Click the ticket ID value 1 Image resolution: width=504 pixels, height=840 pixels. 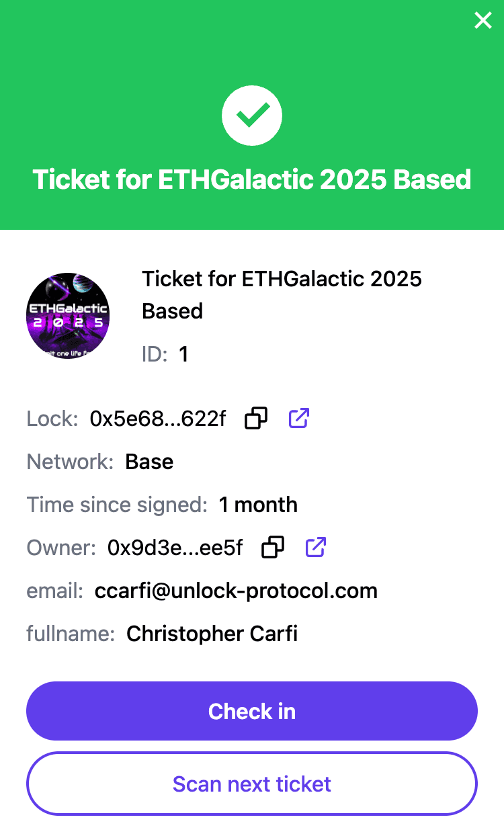[183, 354]
